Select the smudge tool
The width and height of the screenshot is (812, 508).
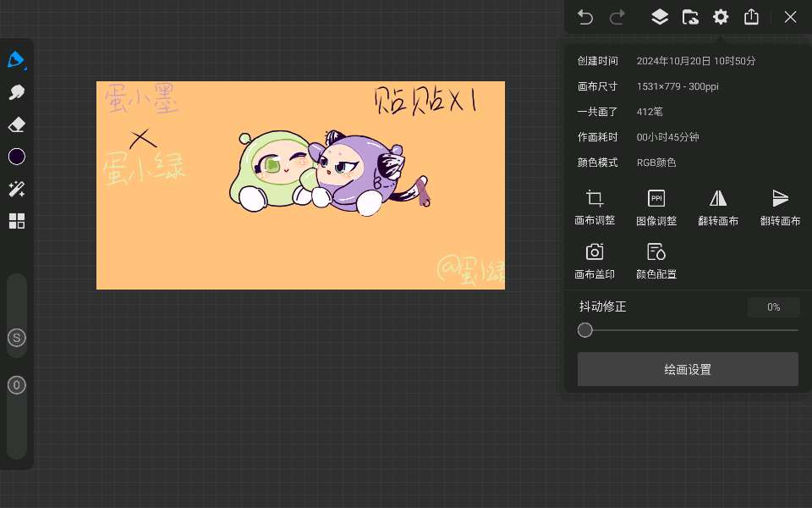pos(16,92)
